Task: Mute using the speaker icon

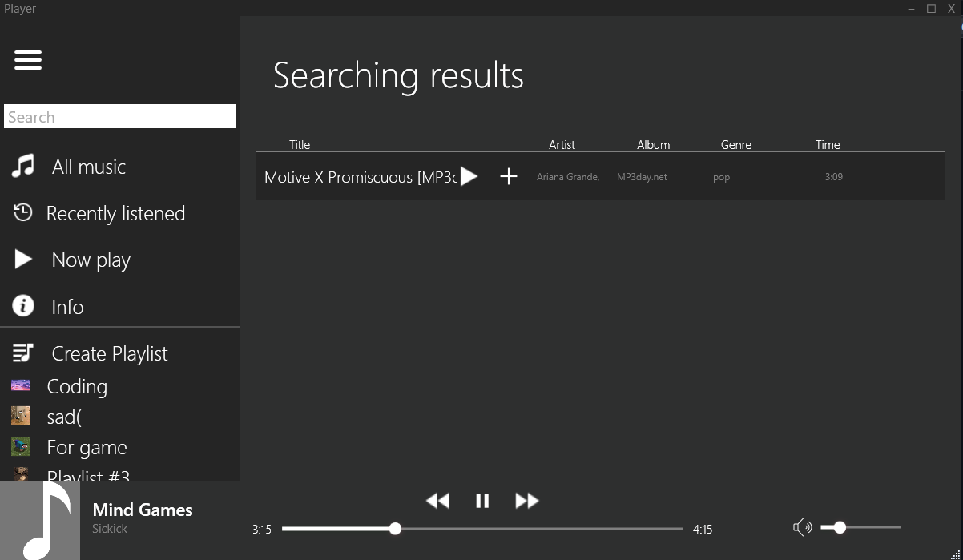Action: pos(802,527)
